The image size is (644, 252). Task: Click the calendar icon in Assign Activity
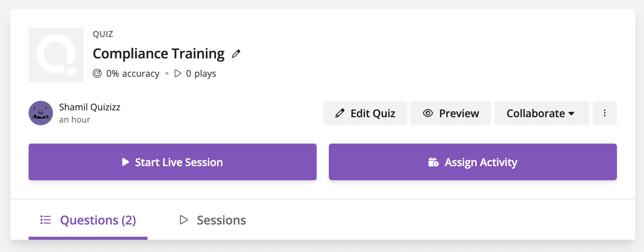point(433,162)
